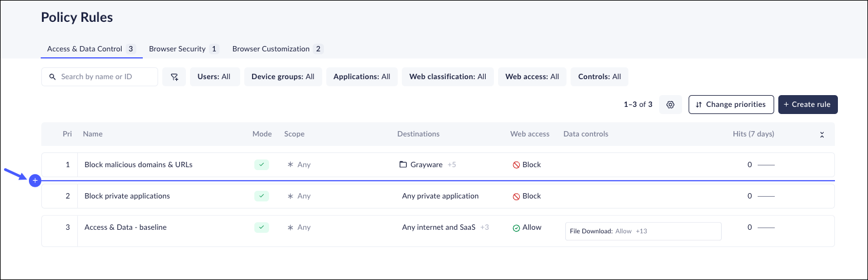Viewport: 868px width, 280px height.
Task: Click Allow check icon on baseline rule
Action: pos(516,227)
